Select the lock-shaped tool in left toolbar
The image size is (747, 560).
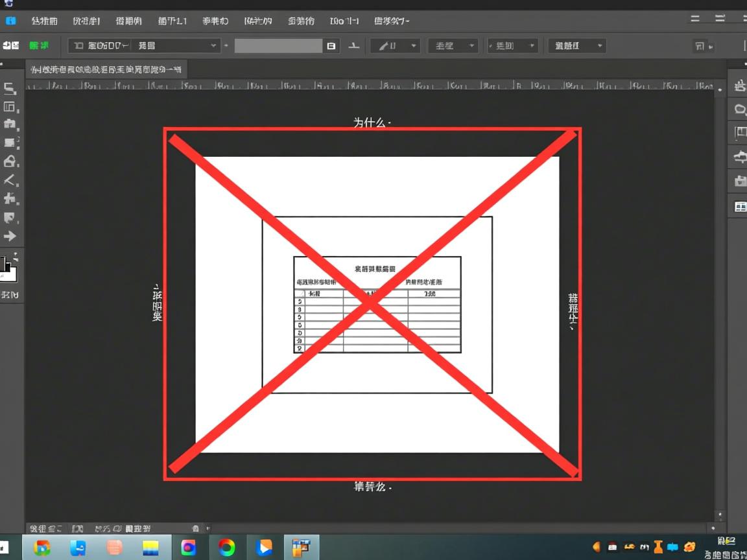(x=10, y=161)
